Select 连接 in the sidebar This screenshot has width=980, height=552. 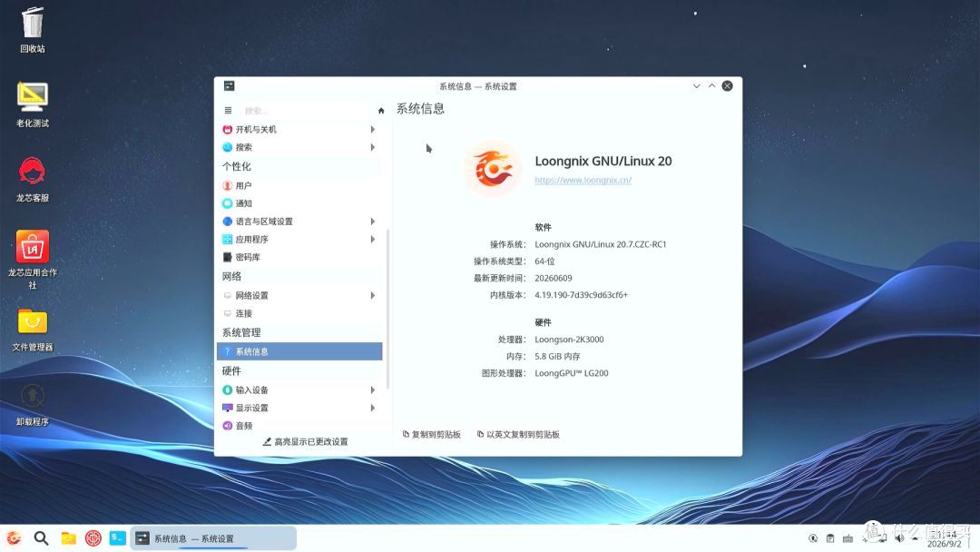coord(299,314)
